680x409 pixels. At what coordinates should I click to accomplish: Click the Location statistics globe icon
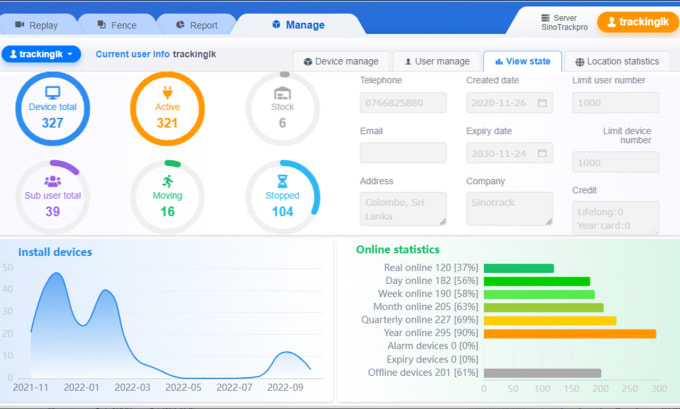point(579,62)
